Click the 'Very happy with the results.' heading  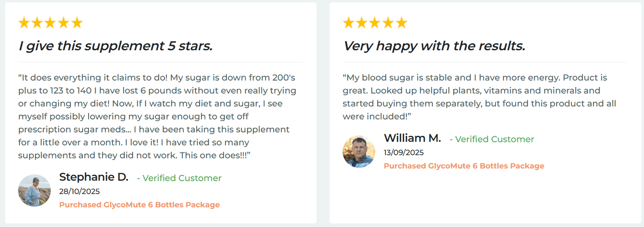coord(434,46)
